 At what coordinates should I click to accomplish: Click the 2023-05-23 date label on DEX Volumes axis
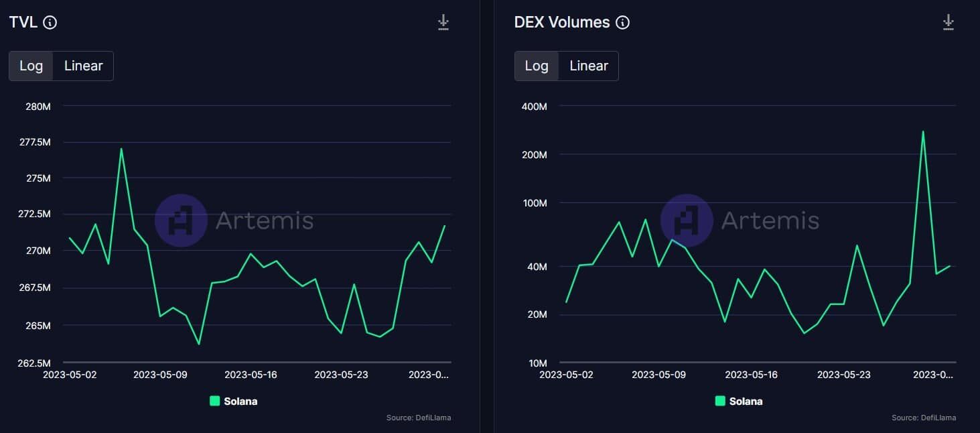(844, 374)
